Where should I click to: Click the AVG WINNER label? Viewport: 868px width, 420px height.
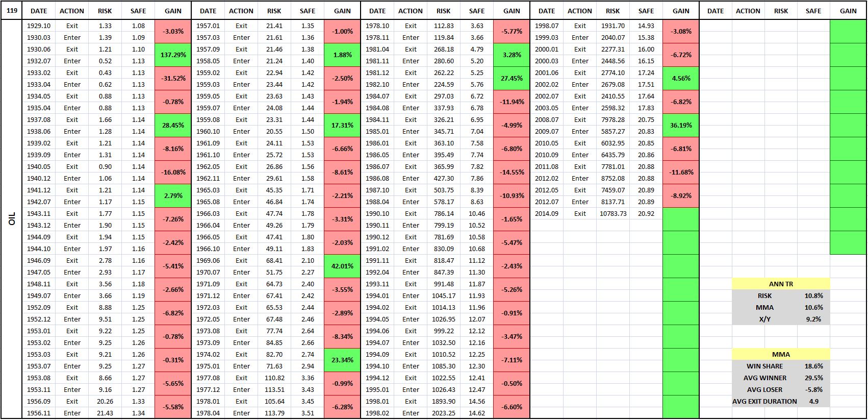[x=764, y=378]
